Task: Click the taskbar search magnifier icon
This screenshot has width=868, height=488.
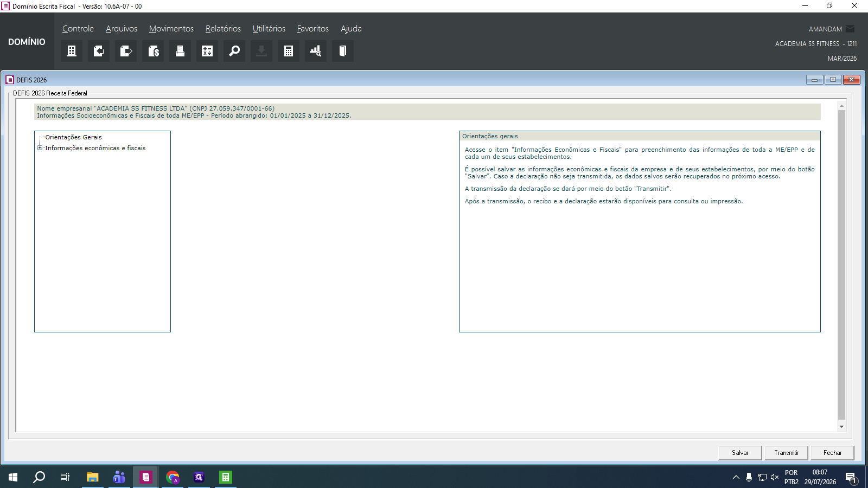Action: [39, 477]
